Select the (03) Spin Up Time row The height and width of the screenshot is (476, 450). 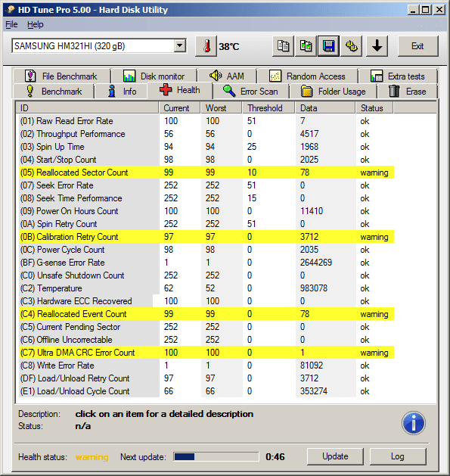point(206,147)
